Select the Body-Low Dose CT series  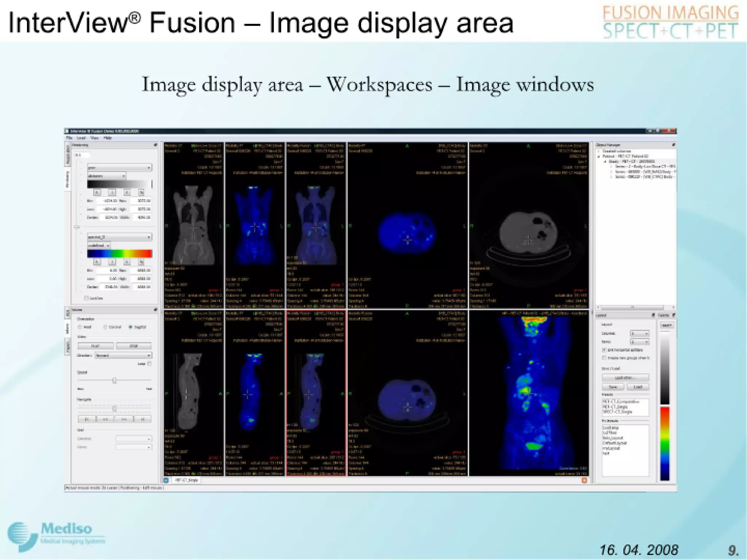(x=645, y=167)
